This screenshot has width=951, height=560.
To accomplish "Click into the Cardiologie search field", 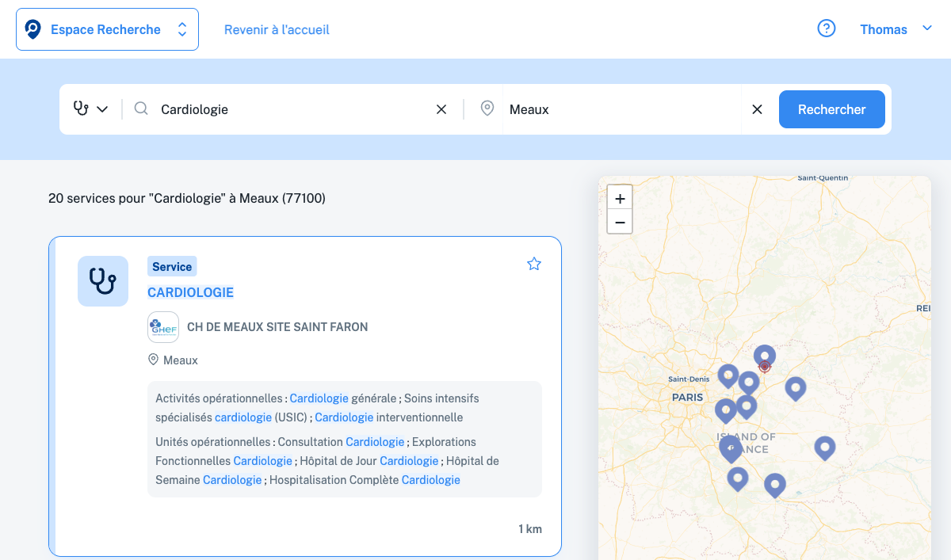I will [293, 109].
